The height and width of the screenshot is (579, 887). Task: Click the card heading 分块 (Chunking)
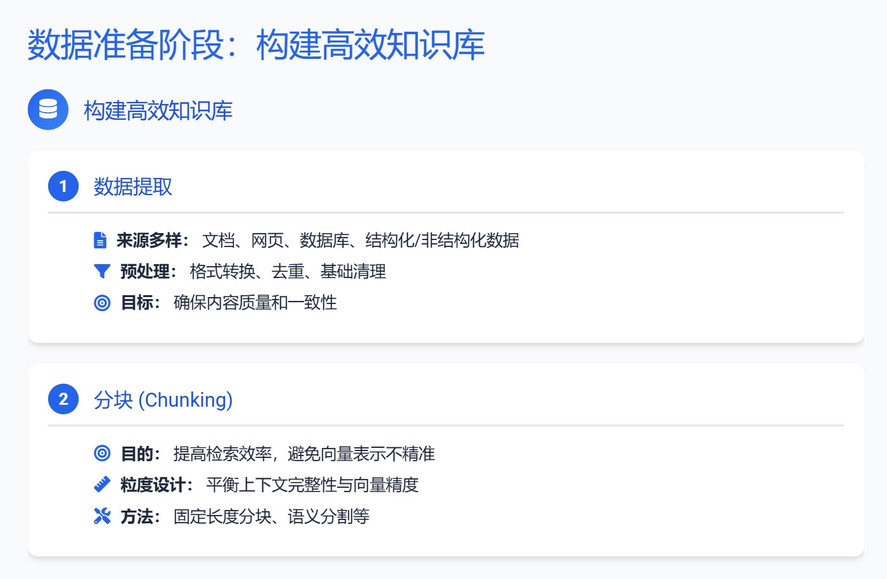coord(163,400)
